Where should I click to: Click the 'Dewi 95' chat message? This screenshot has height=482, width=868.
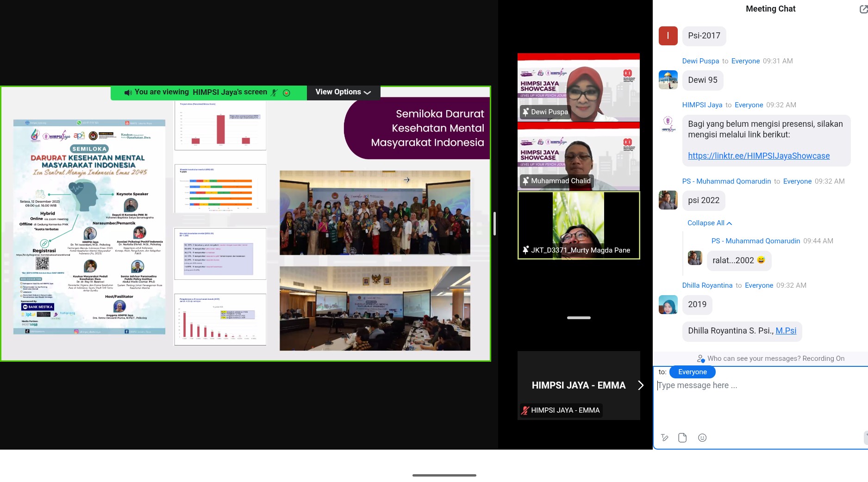(703, 80)
